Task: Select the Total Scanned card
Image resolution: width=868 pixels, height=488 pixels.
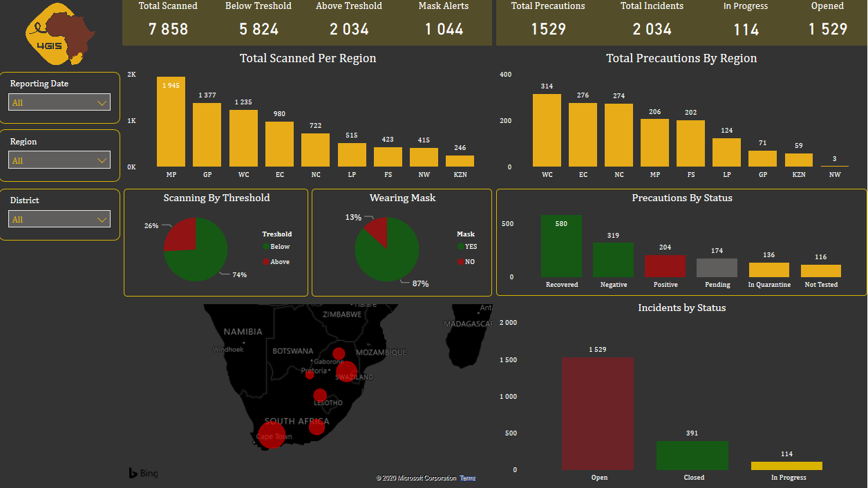Action: [x=168, y=22]
